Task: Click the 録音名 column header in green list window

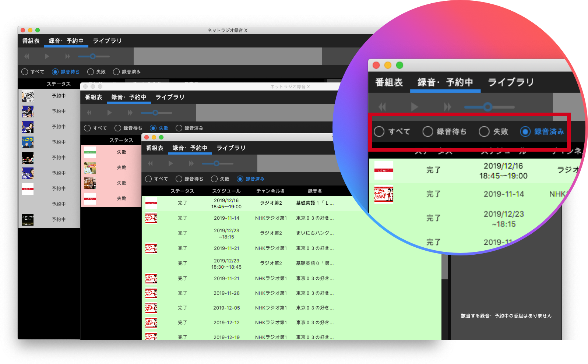Action: (x=315, y=191)
